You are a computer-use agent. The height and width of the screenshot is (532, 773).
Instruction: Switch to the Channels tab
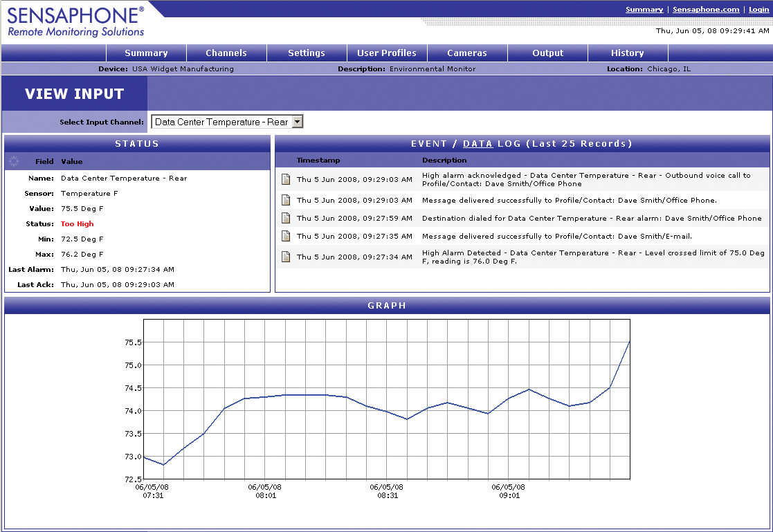click(226, 53)
